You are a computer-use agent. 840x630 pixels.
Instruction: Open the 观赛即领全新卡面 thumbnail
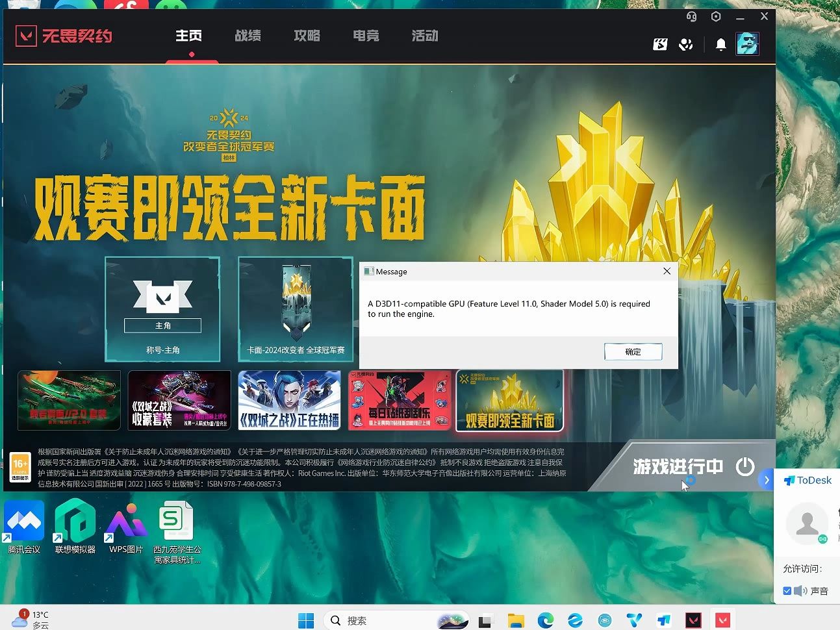click(x=510, y=400)
